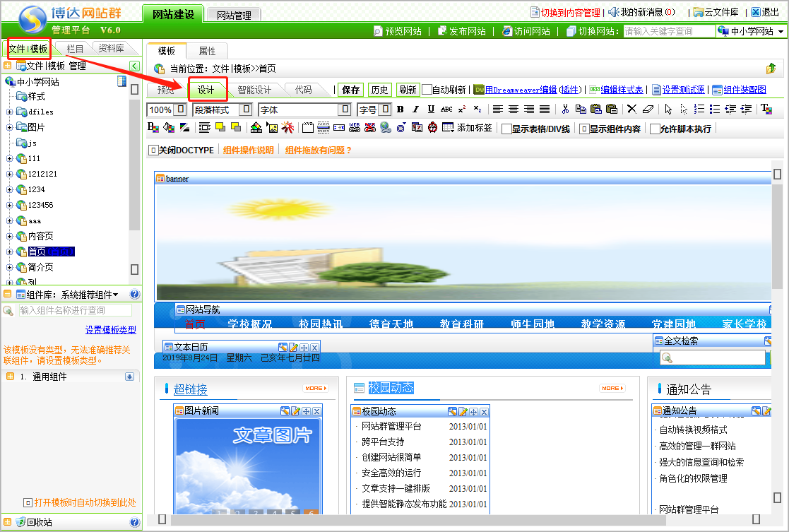Click the scissors cut icon
The image size is (789, 532).
pos(565,110)
